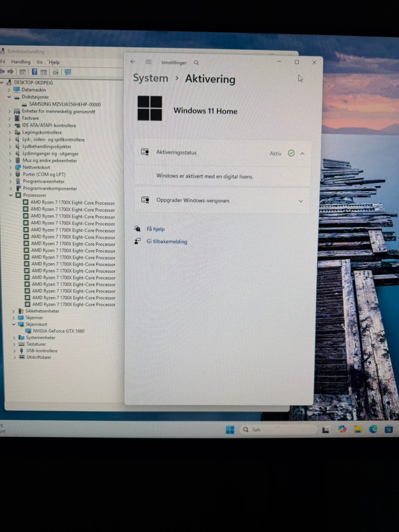Screen dimensions: 399x532
Task: Click the Windows logo in Aktivering page
Action: click(150, 108)
